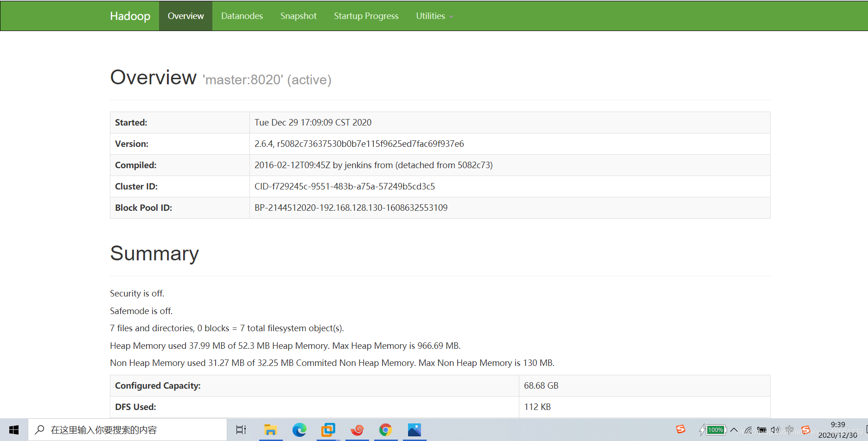Toggle the Chinese IME mode indicator
This screenshot has width=868, height=441.
(790, 430)
